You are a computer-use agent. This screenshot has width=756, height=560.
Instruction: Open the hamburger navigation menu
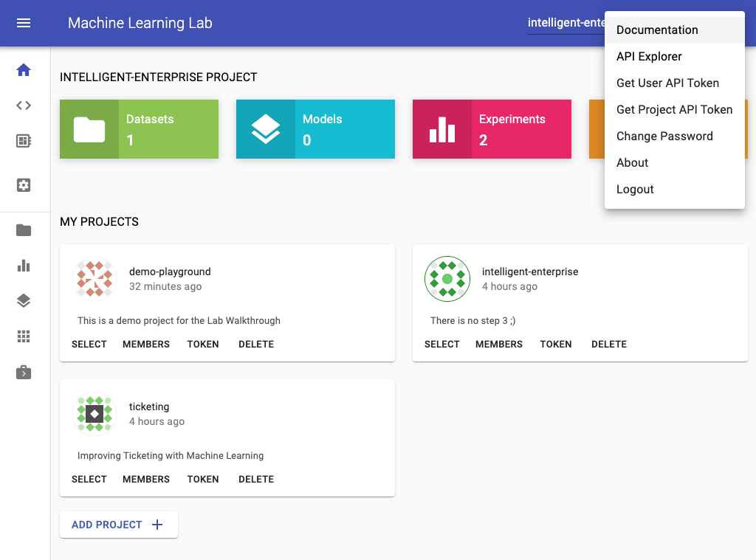pyautogui.click(x=24, y=23)
